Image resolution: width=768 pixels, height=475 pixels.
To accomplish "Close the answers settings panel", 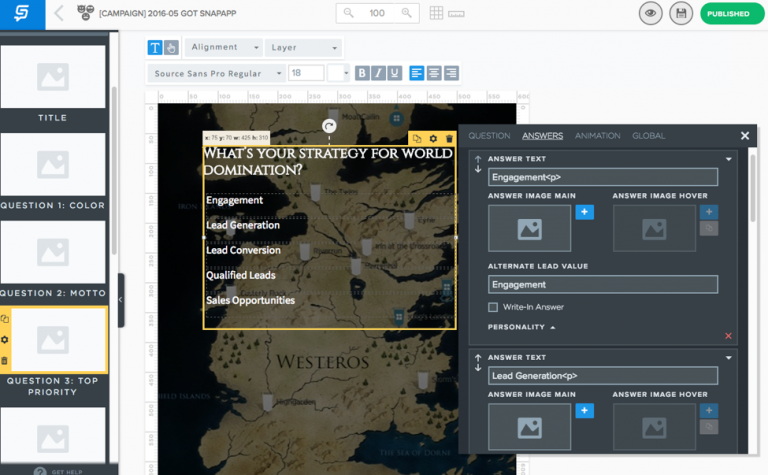I will point(745,136).
